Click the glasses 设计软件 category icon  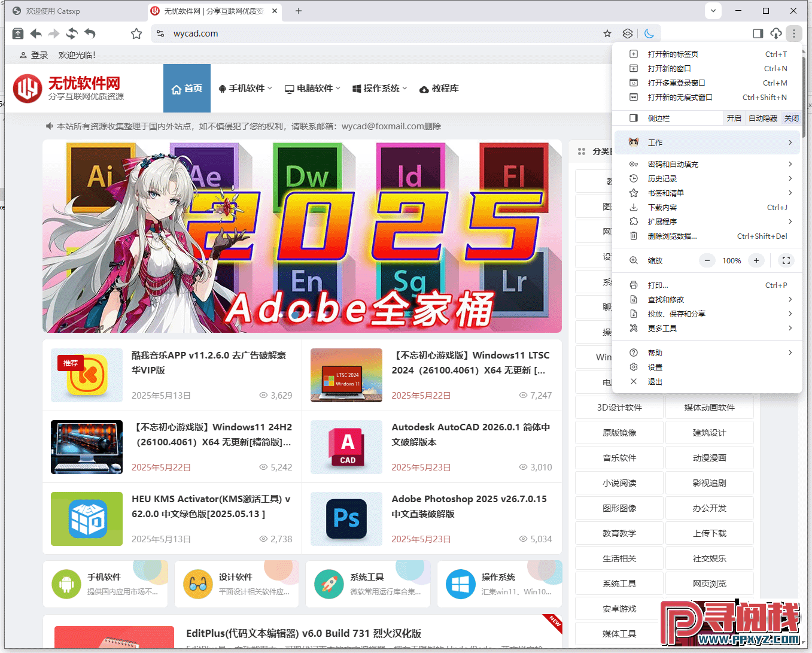198,584
